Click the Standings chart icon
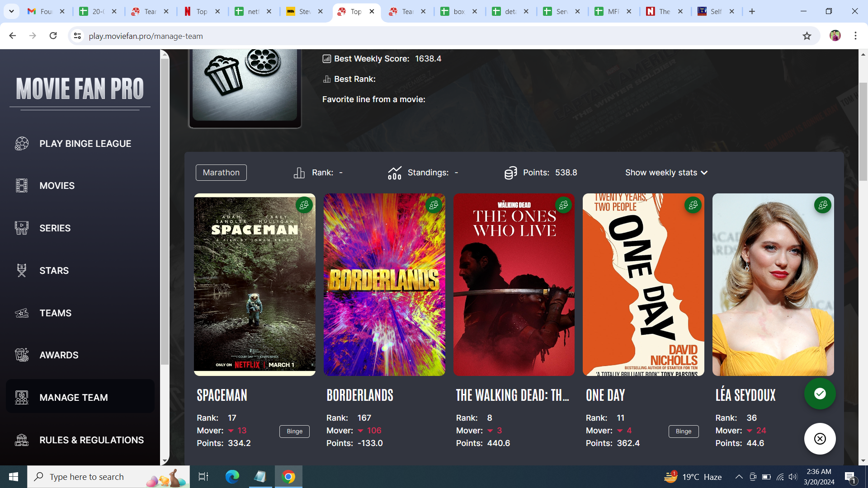Viewport: 868px width, 488px height. tap(395, 173)
